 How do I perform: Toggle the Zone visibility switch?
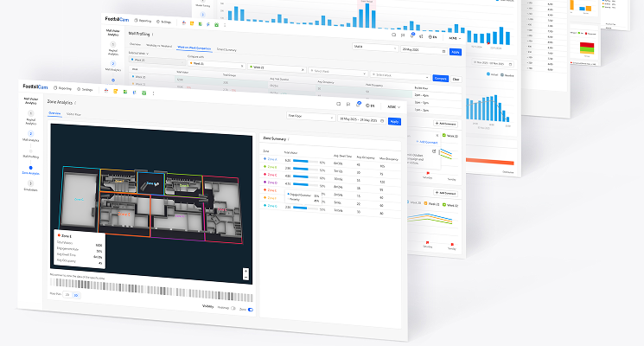250,309
